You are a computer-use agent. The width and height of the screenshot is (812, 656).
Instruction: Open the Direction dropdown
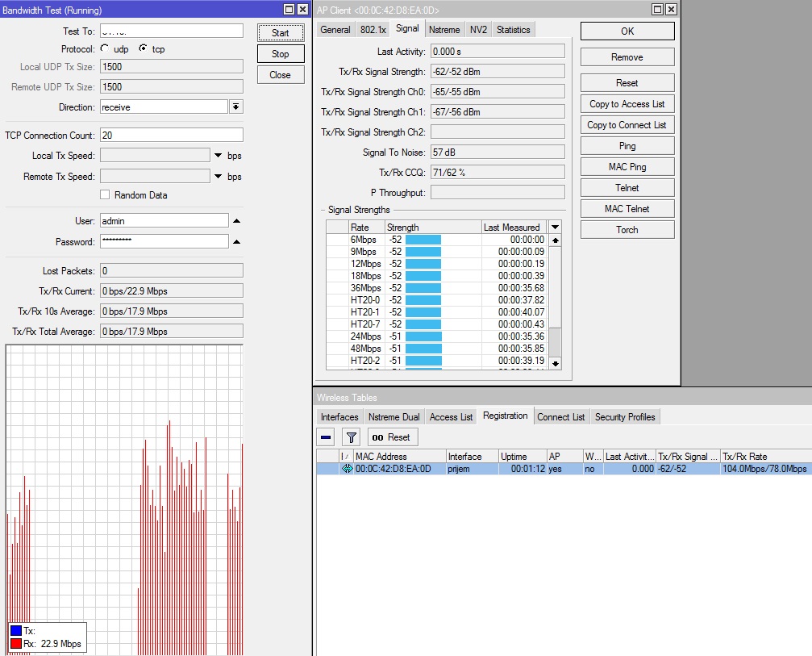tap(235, 107)
